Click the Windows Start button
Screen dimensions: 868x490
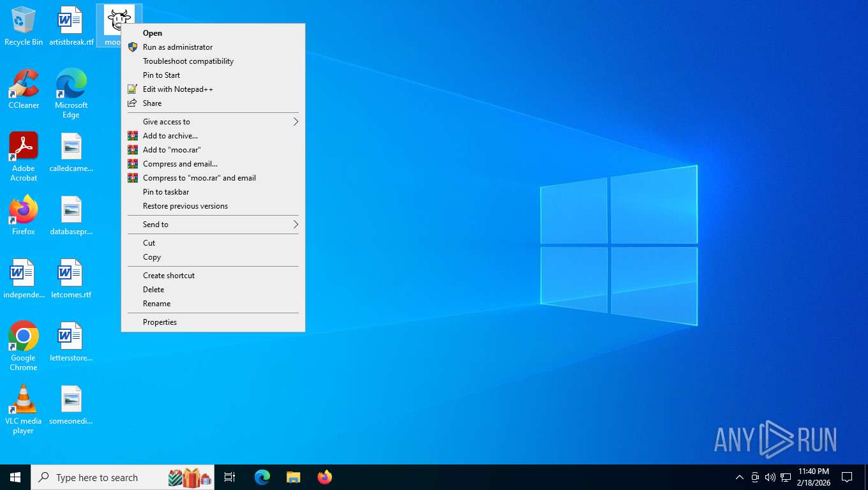pyautogui.click(x=15, y=477)
